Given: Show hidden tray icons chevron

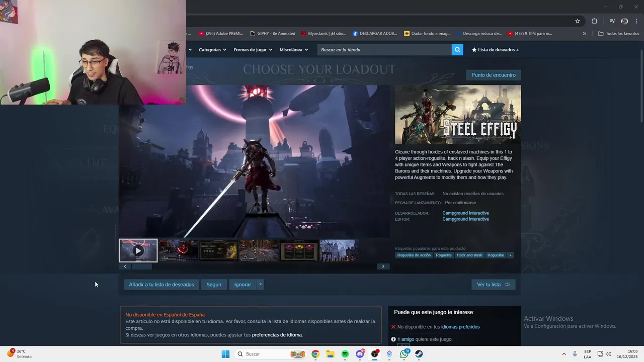Looking at the screenshot, I should click(x=564, y=354).
